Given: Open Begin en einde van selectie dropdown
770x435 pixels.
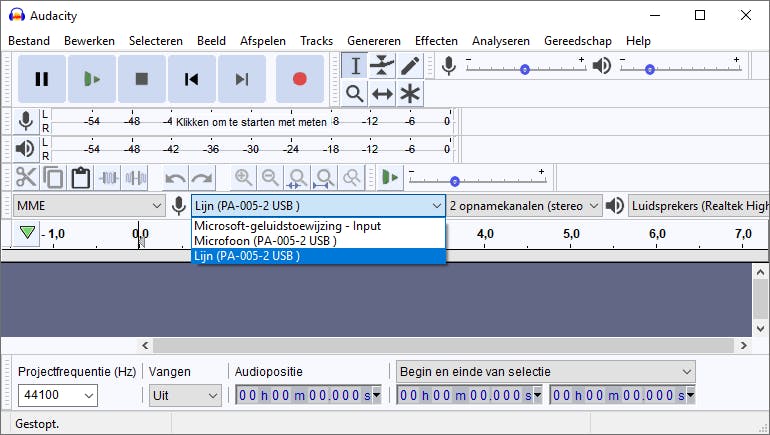Looking at the screenshot, I should click(546, 372).
